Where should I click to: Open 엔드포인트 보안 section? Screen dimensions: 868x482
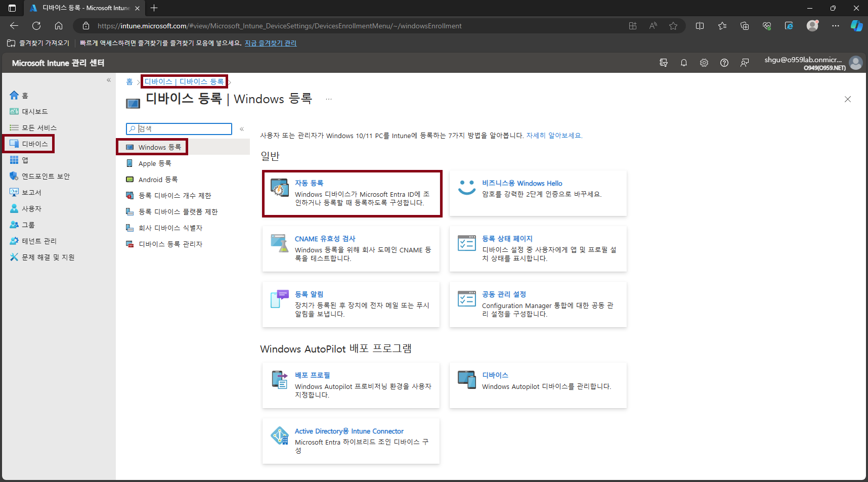point(40,177)
